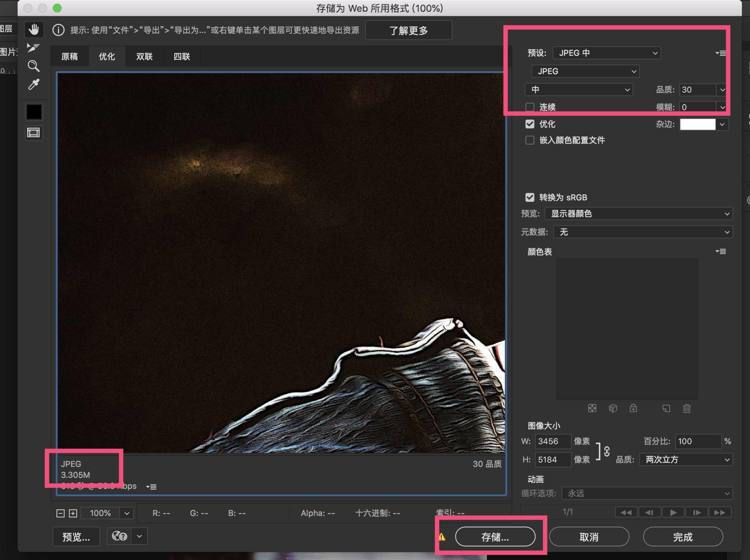
Task: Select the Hand tool
Action: click(34, 29)
